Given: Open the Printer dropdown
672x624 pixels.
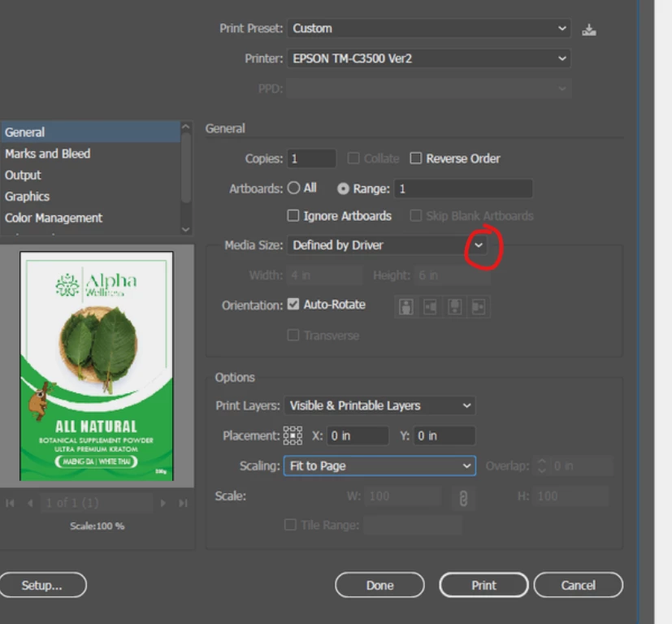Looking at the screenshot, I should 428,58.
